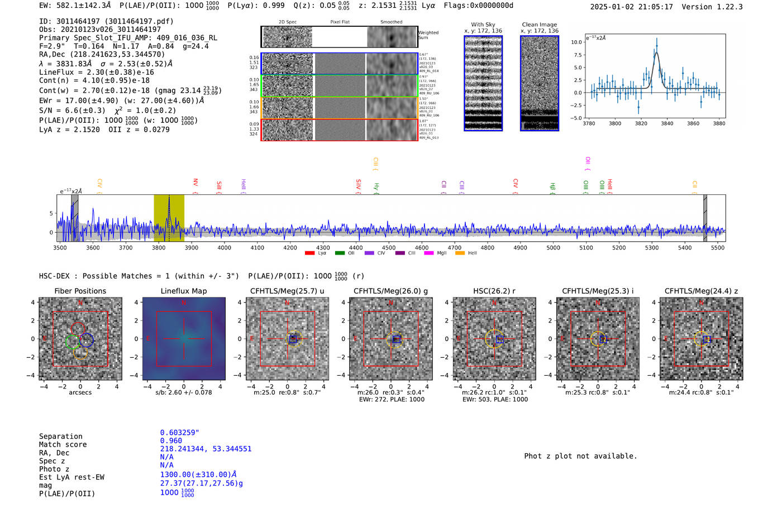Click the Est LyA rest-EW value 1300.00(±310.00)Å
The width and height of the screenshot is (782, 532).
click(x=198, y=475)
